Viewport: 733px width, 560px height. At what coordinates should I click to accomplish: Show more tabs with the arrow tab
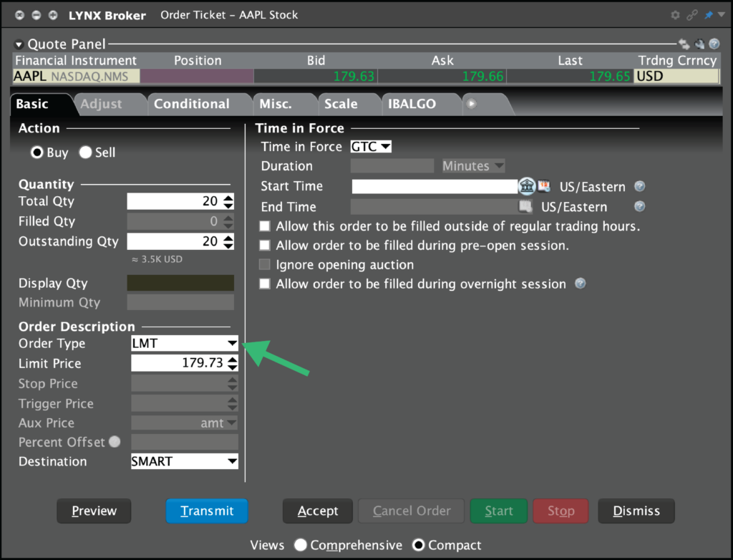[x=471, y=104]
